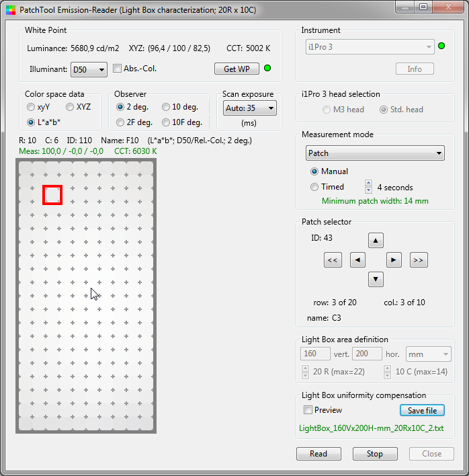
Task: Click the red highlighted patch in grid
Action: pos(52,195)
